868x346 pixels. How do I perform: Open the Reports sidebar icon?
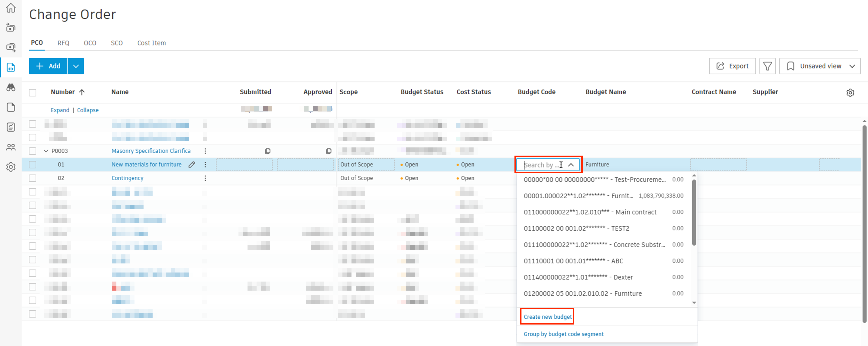11,127
